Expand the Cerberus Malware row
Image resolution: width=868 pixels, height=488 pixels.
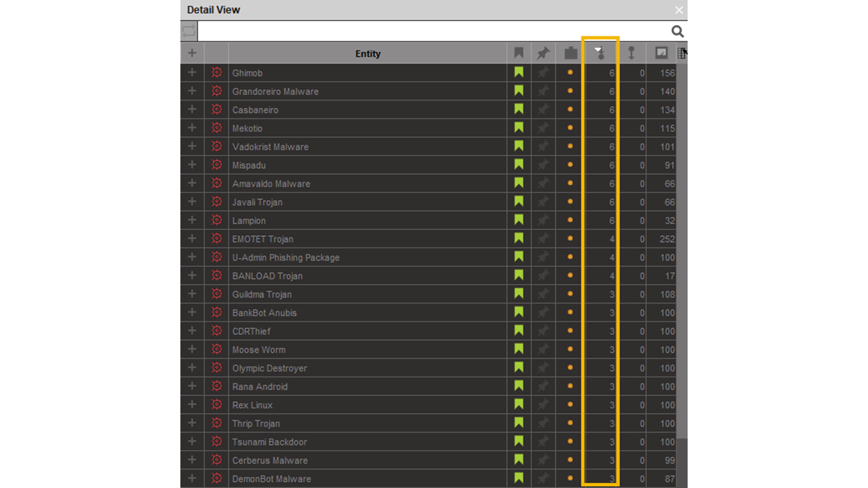pyautogui.click(x=192, y=460)
